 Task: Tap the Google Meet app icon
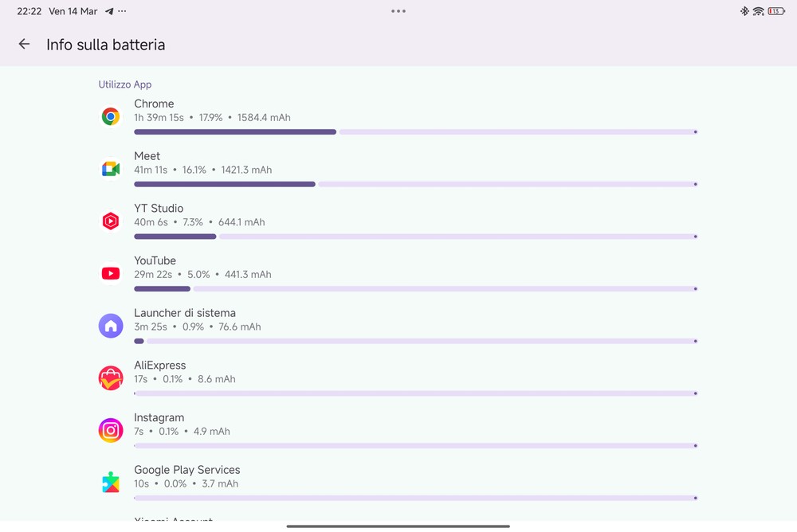coord(111,169)
